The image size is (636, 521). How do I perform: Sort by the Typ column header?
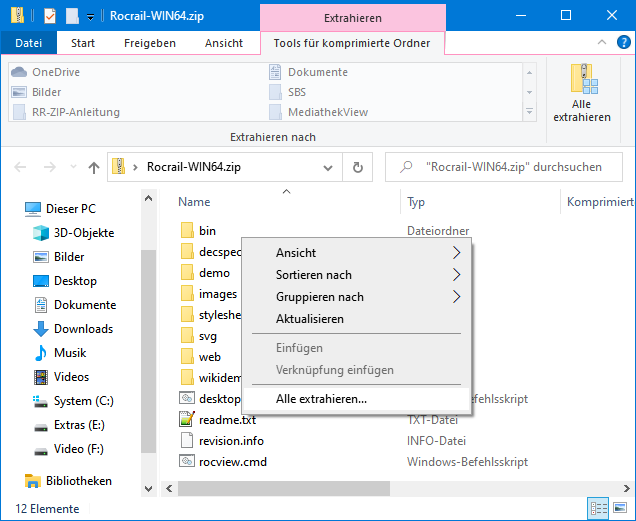(417, 202)
